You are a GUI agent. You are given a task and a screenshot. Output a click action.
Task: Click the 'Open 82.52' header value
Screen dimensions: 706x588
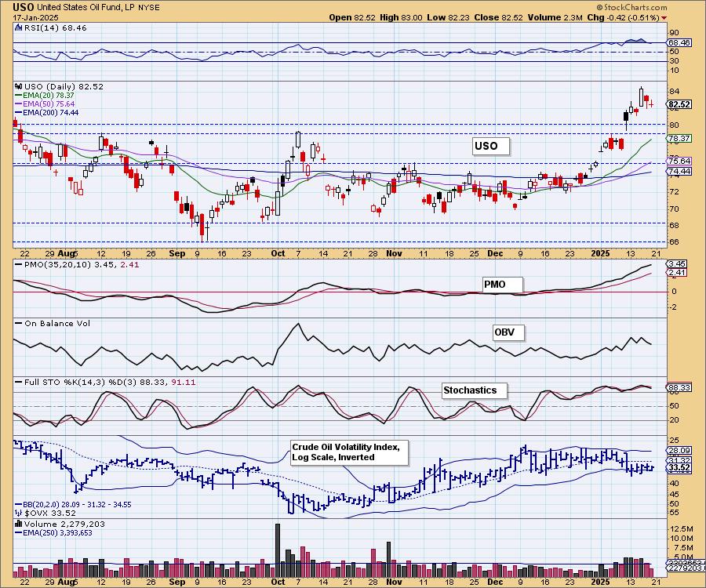(352, 17)
